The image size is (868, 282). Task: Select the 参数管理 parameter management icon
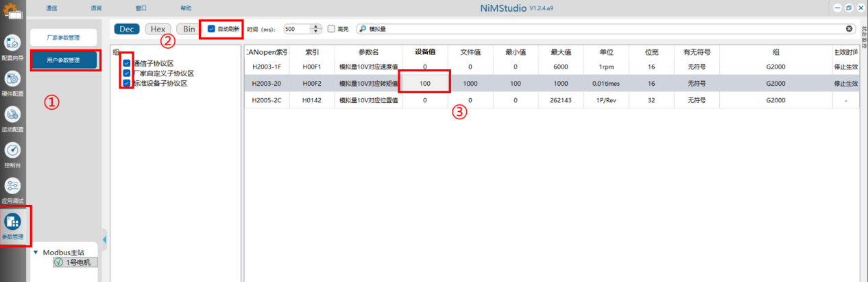coord(13,222)
